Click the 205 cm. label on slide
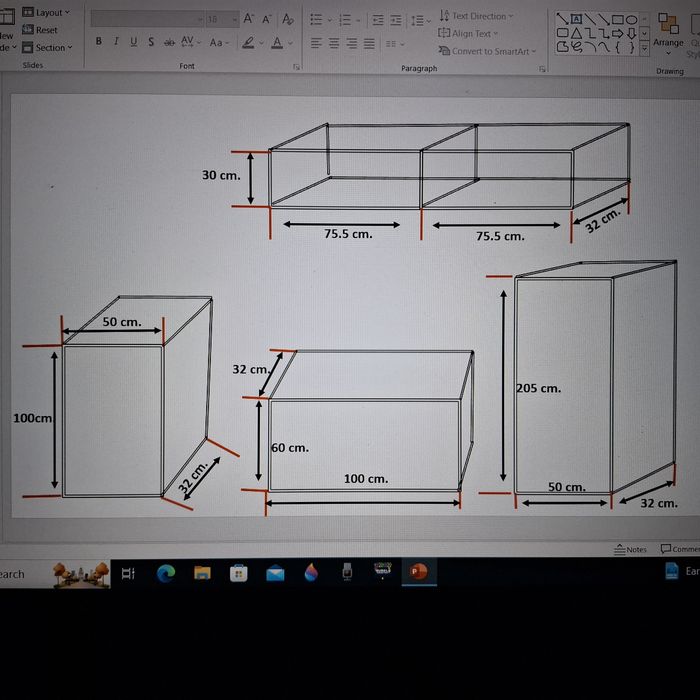This screenshot has width=700, height=700. point(538,388)
